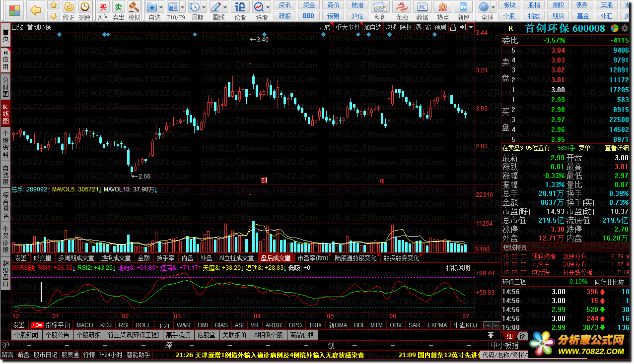634x364 pixels.
Task: Expand the 自选 dropdown arrow
Action: point(161,7)
